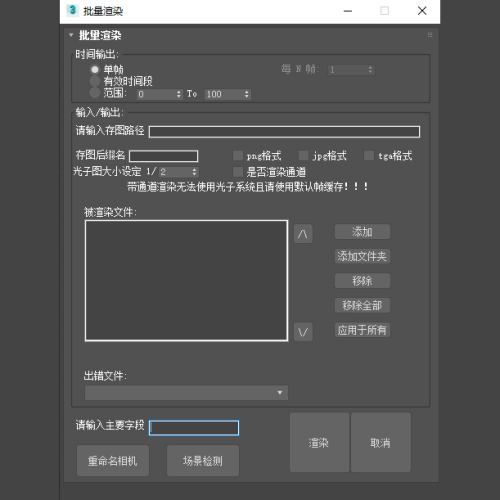Click the 渲染 button
The image size is (500, 500).
tap(319, 442)
